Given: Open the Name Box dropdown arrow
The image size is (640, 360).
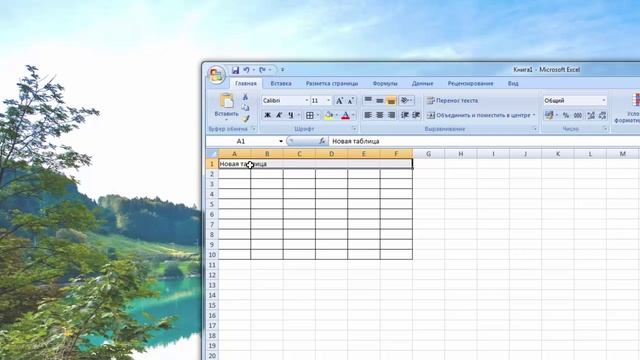Looking at the screenshot, I should coord(281,141).
